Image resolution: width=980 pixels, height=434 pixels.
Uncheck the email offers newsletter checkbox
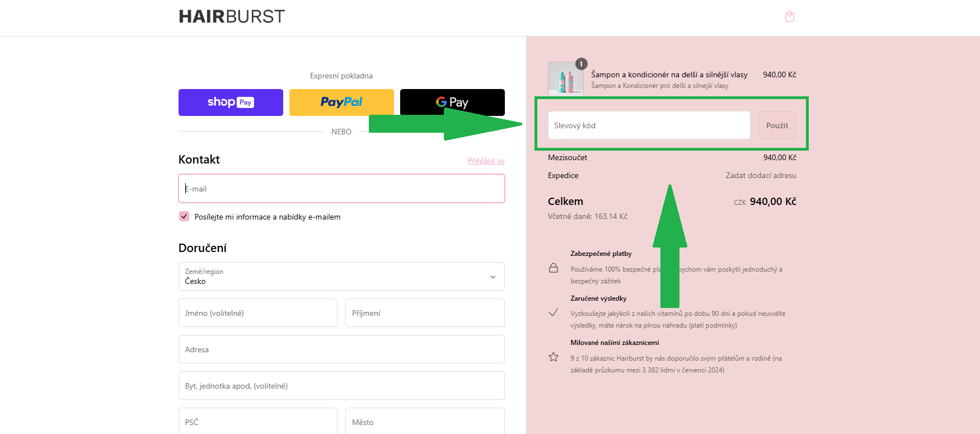click(184, 216)
